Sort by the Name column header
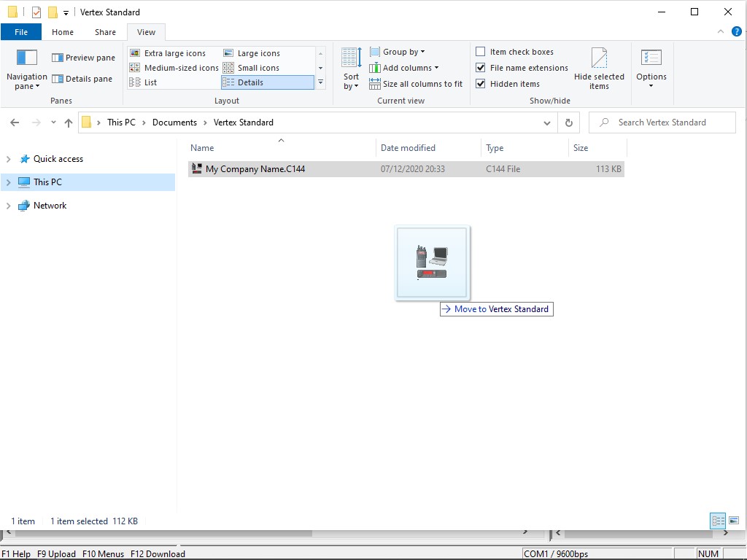Image resolution: width=747 pixels, height=560 pixels. pos(281,147)
